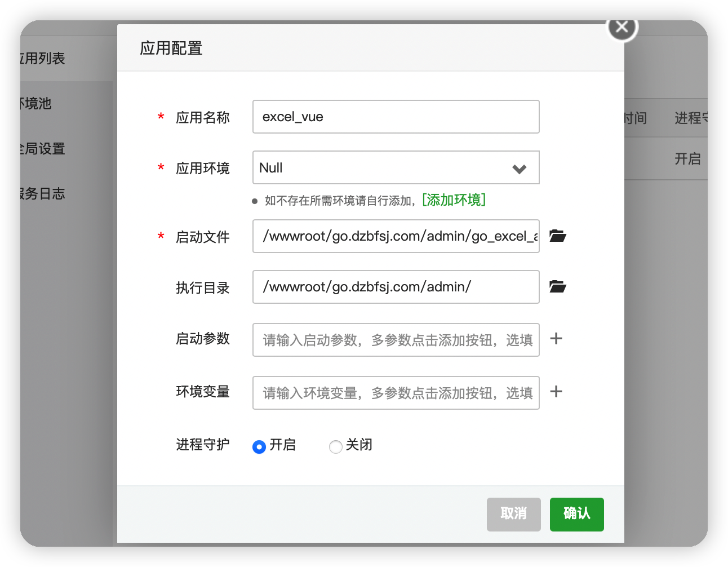Edit the 应用名称 field containing excel_vue
Image resolution: width=728 pixels, height=567 pixels.
[x=396, y=117]
